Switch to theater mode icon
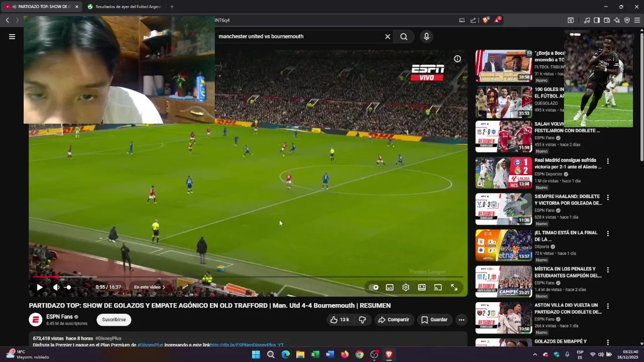 (x=422, y=287)
